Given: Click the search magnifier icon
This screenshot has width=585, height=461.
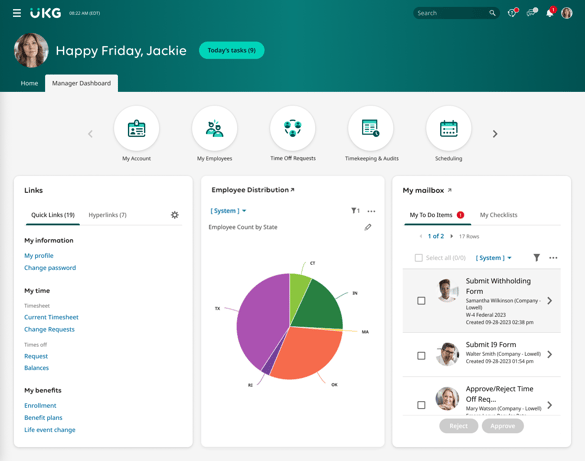Looking at the screenshot, I should click(492, 13).
